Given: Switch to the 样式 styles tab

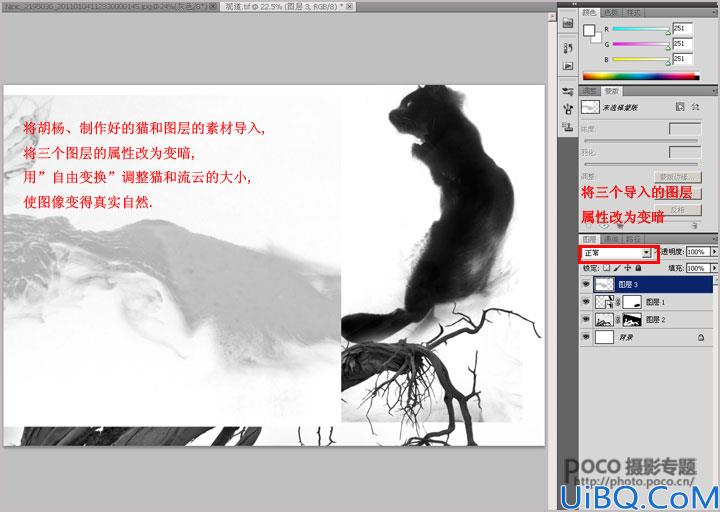Looking at the screenshot, I should (x=633, y=12).
